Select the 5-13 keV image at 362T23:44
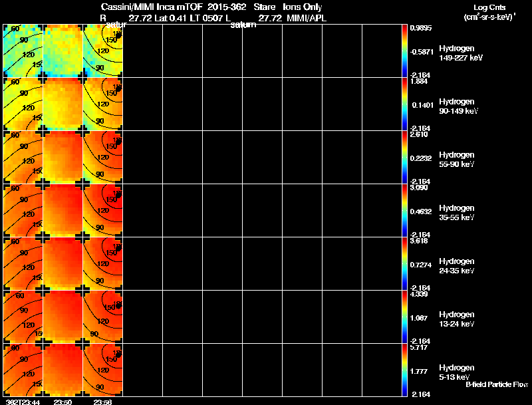Screen dimensions: 532x405 23,370
